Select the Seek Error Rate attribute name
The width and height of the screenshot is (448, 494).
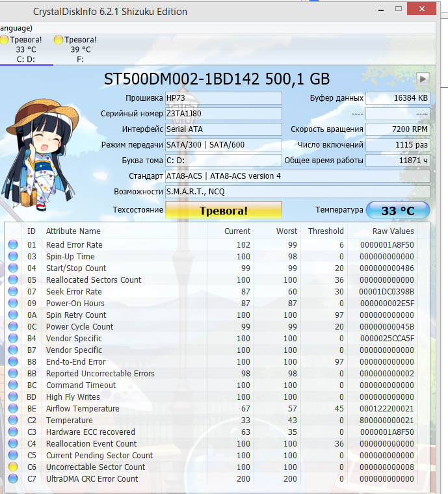click(74, 291)
